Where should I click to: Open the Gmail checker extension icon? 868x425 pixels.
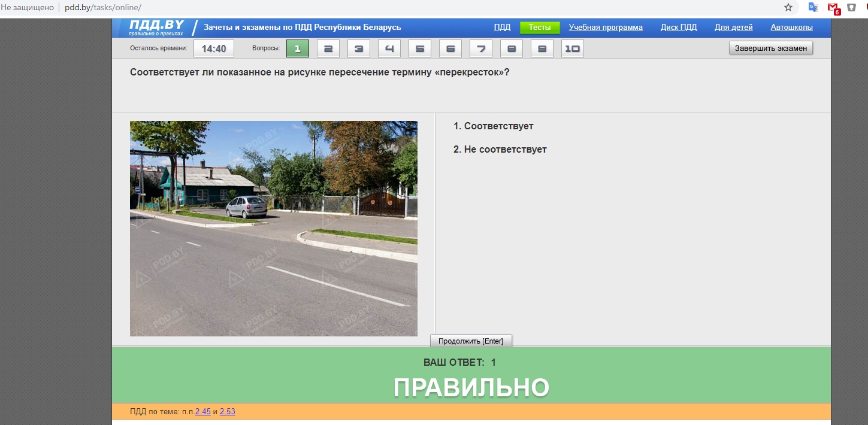[833, 8]
